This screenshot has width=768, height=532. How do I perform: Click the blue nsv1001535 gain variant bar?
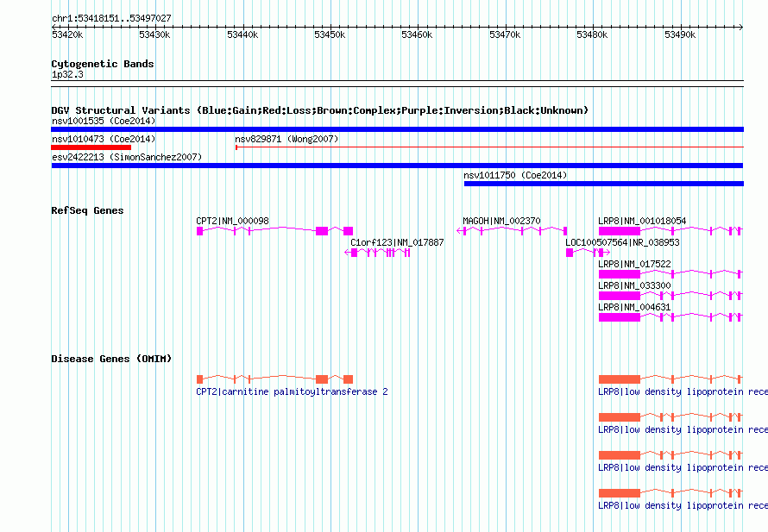click(x=397, y=129)
